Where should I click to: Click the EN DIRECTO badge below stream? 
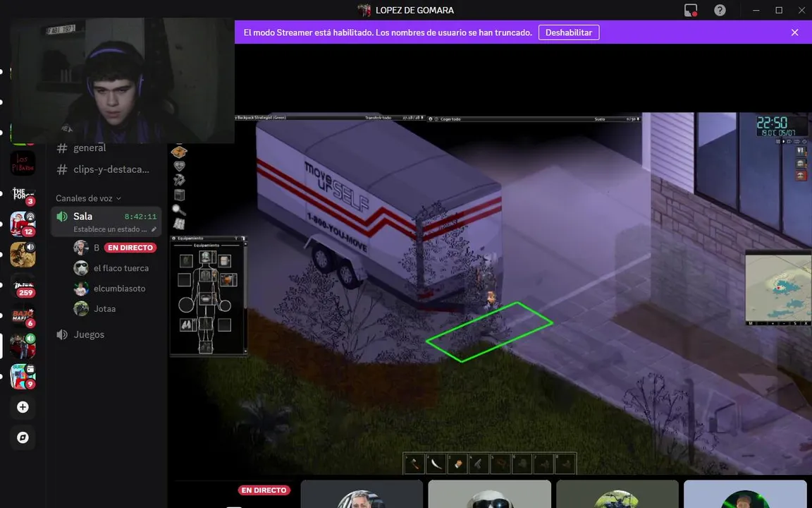(264, 490)
